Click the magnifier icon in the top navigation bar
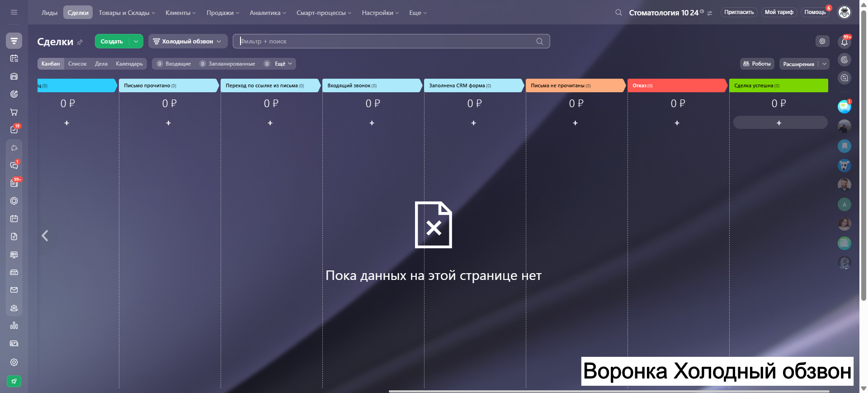Viewport: 868px width, 393px height. [x=618, y=13]
